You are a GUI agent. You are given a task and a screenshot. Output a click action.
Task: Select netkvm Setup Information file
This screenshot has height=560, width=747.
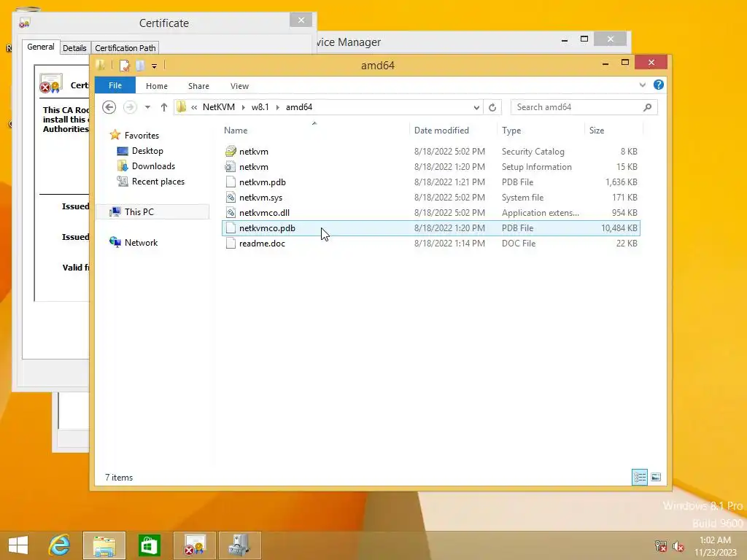pos(431,167)
